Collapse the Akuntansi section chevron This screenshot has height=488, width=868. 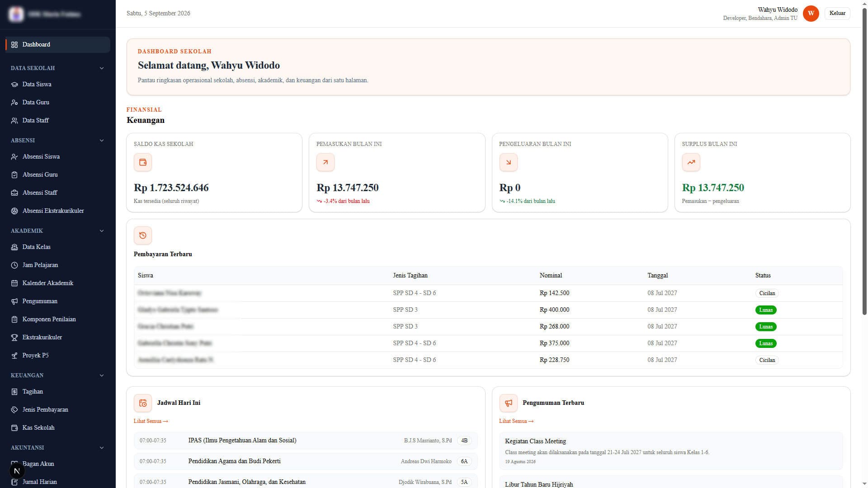[x=102, y=448]
